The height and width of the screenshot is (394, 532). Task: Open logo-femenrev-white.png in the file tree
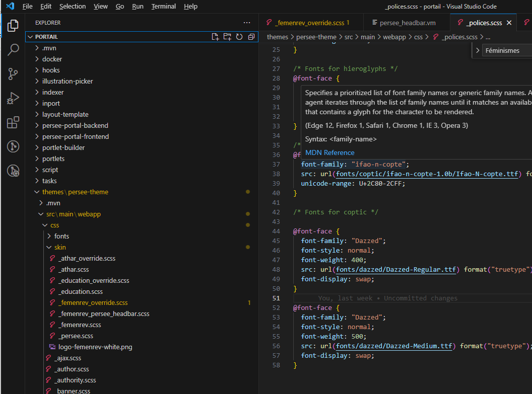95,347
